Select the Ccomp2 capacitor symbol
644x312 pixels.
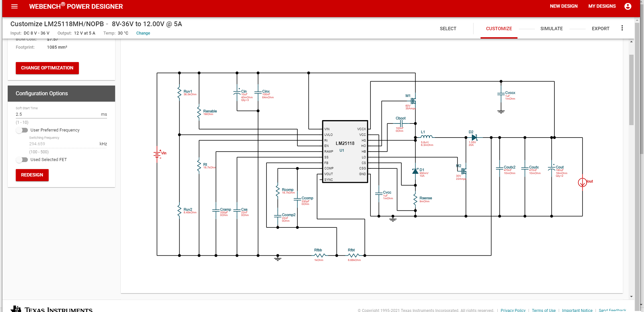(278, 216)
